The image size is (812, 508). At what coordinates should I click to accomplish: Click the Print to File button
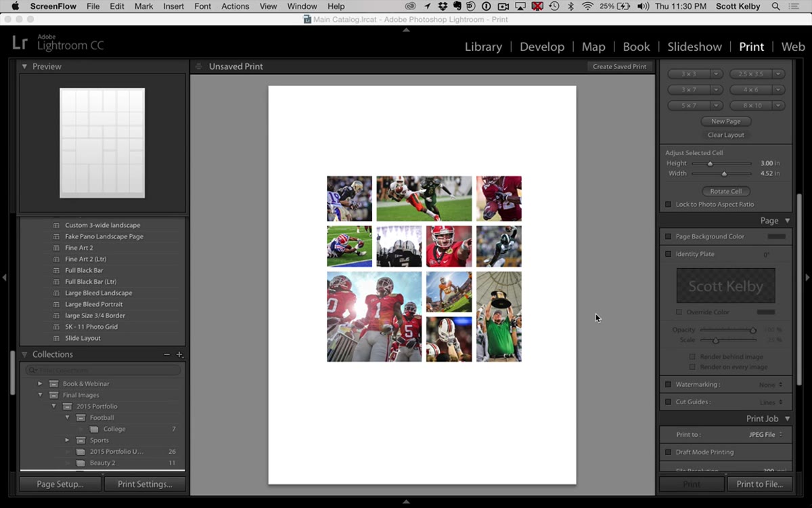coord(759,484)
